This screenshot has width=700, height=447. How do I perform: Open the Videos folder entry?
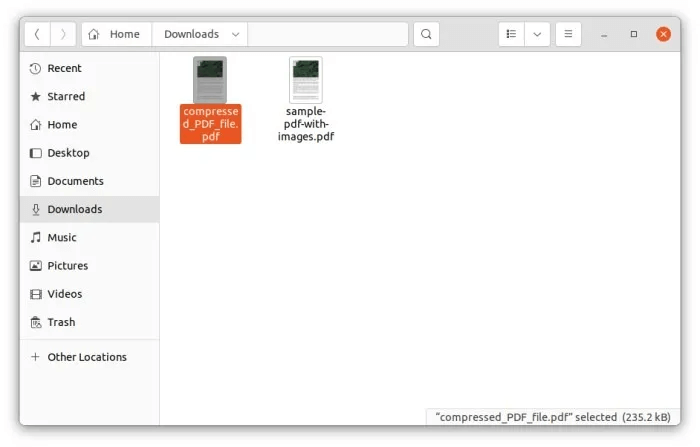[x=89, y=293]
